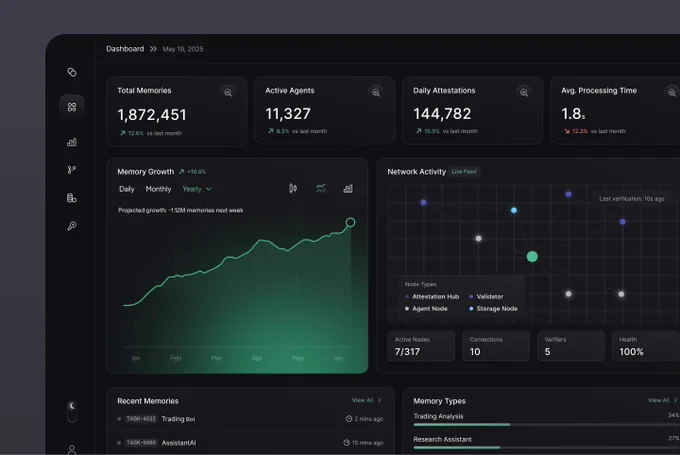
Task: Click the chart's end point marker
Action: 350,223
